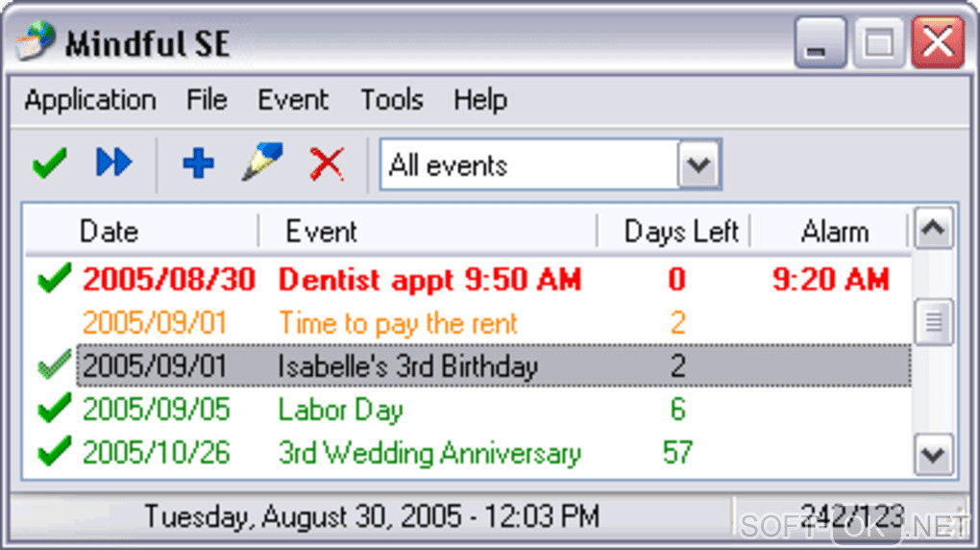Click the blue fast-forward arrows icon
980x550 pixels.
click(113, 162)
